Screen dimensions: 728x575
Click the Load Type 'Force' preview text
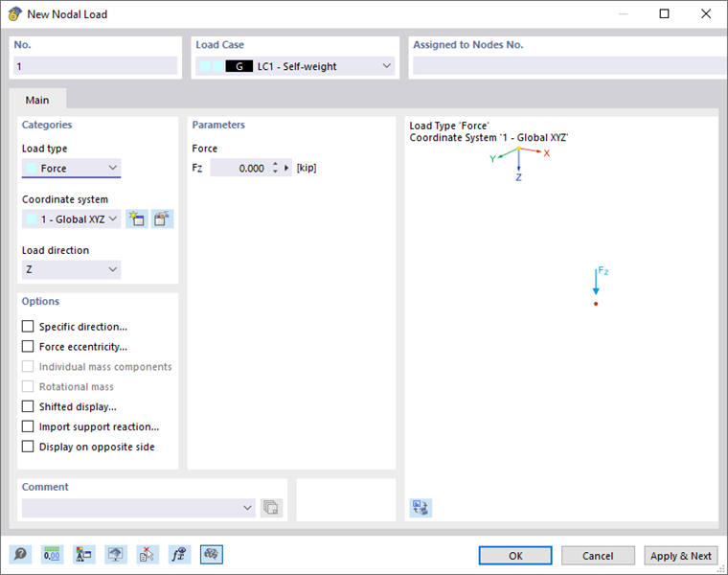(x=449, y=126)
